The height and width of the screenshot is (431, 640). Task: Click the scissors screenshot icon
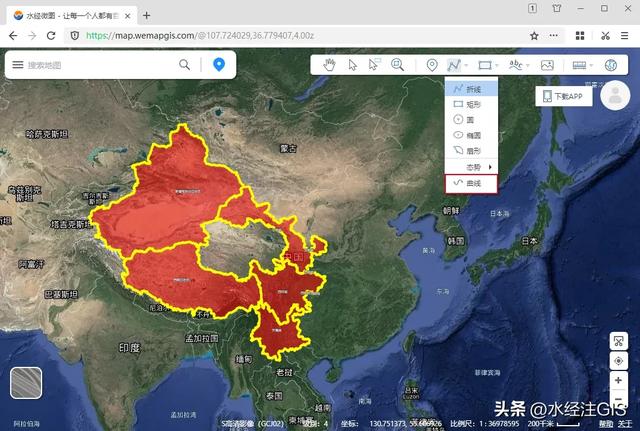pyautogui.click(x=605, y=36)
